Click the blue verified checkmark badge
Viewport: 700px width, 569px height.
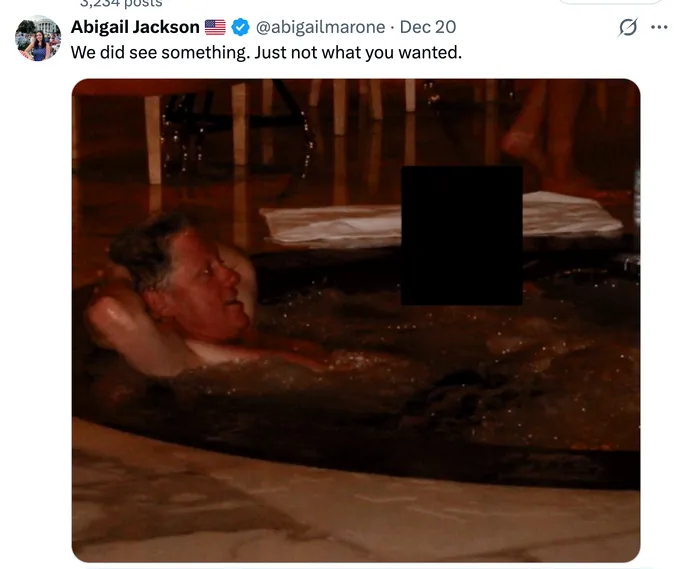(x=241, y=27)
